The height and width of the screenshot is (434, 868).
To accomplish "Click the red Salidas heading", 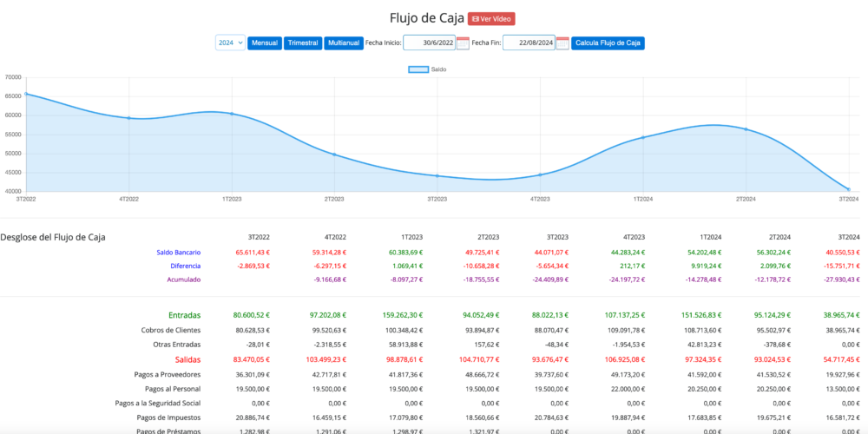I will click(x=187, y=358).
